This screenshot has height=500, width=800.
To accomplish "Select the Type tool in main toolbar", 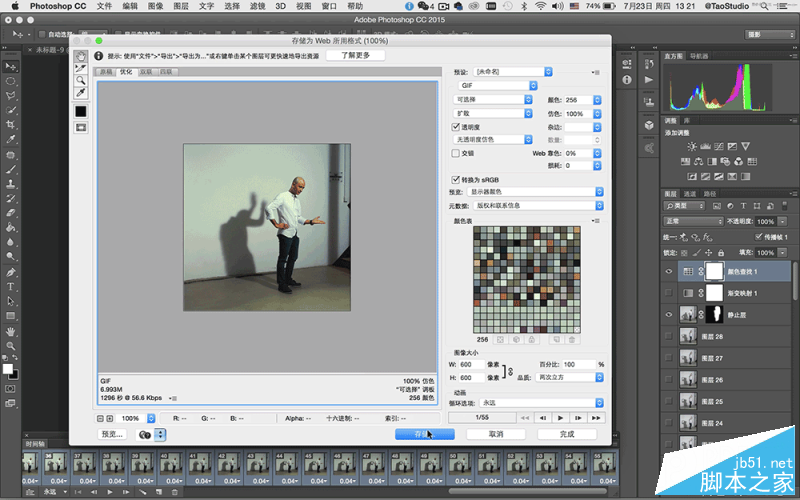I will pyautogui.click(x=10, y=287).
